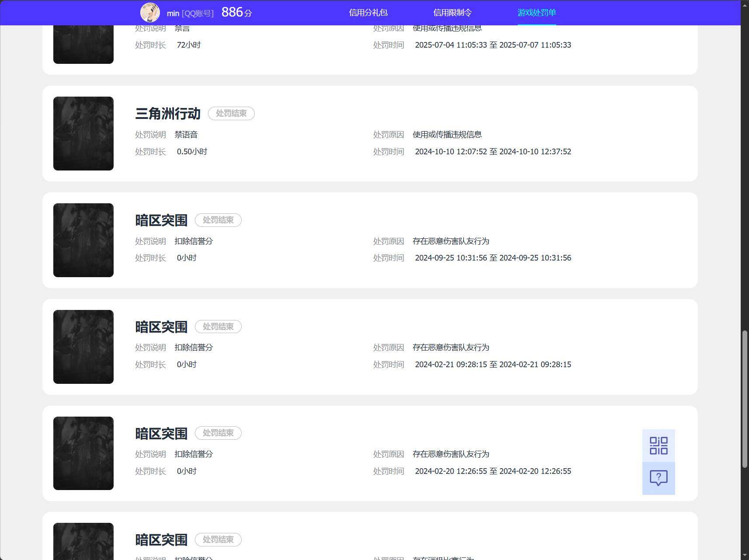Click 暗区突围 title of 2024-09-25 record
Viewport: 749px width, 560px height.
click(161, 220)
